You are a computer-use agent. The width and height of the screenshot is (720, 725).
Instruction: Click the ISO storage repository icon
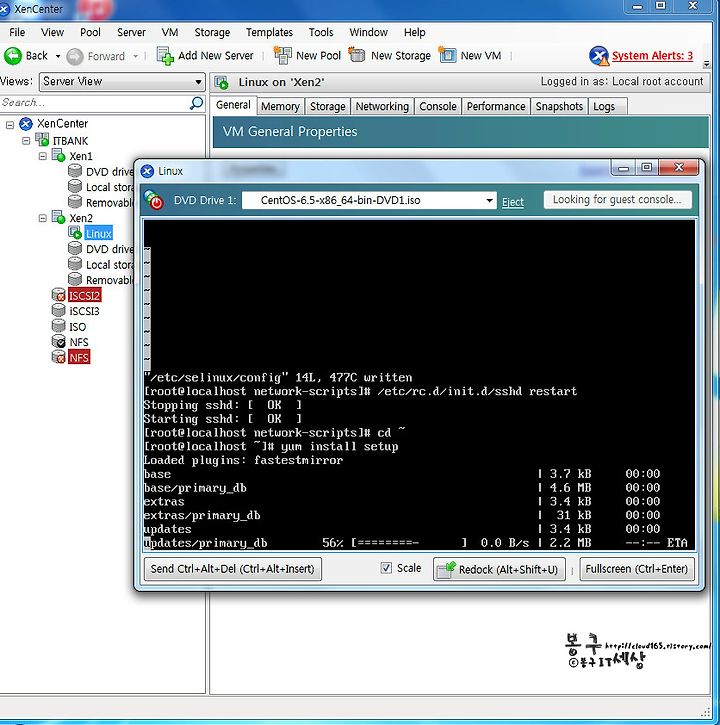(x=59, y=326)
